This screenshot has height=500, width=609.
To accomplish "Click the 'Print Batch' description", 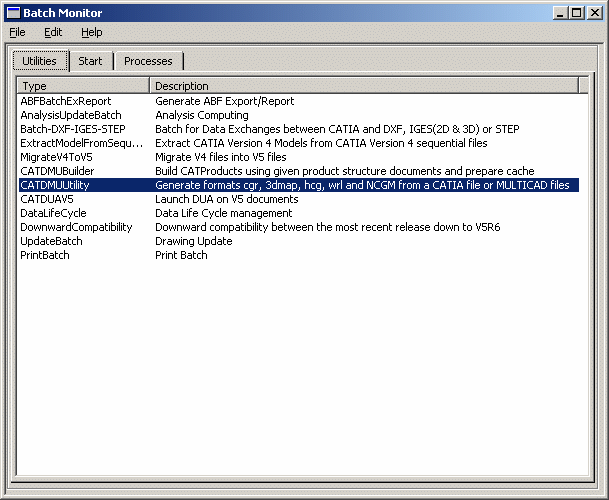I will pos(181,255).
